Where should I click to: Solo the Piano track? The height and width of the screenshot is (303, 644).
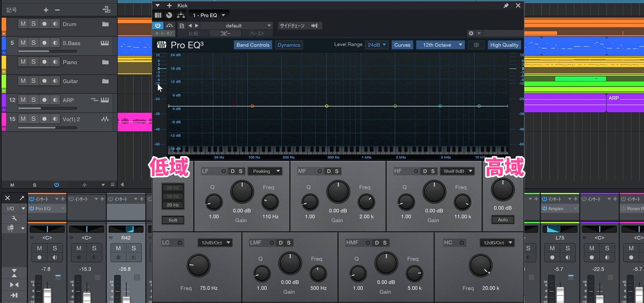(x=33, y=62)
